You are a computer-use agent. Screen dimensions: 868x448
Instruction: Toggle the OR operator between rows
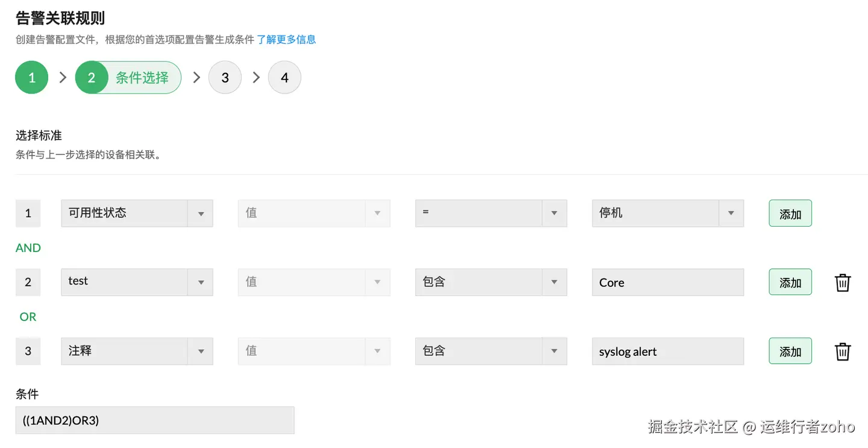pos(28,317)
